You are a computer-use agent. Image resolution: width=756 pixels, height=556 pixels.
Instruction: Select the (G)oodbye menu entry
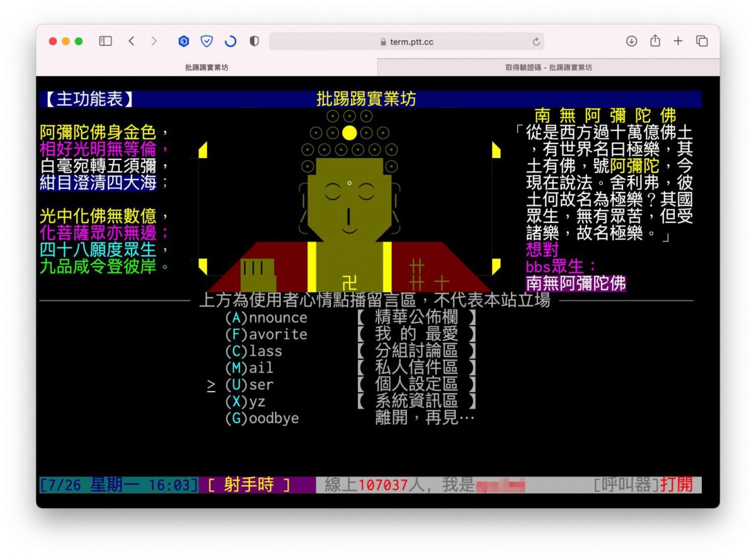[262, 418]
